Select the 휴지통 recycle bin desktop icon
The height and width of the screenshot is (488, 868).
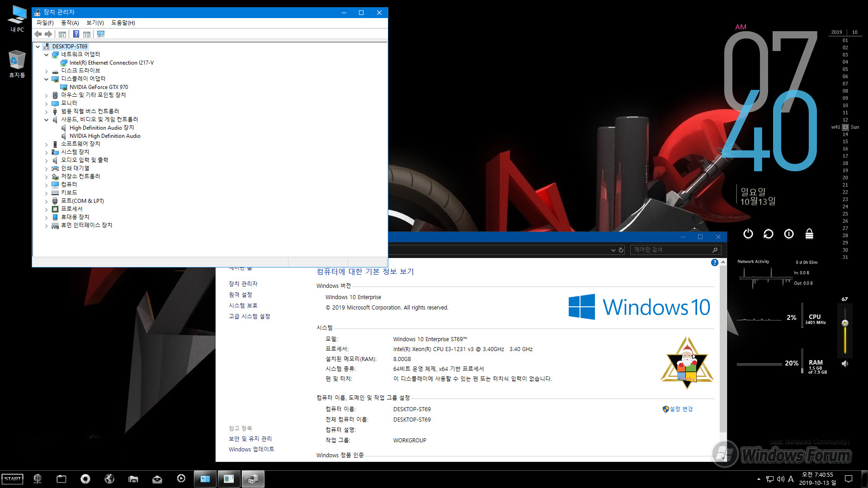(17, 64)
